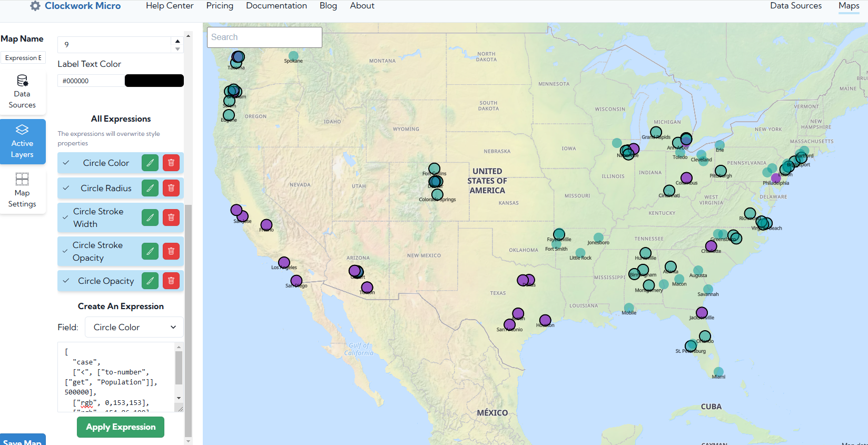Edit the Circle Color expression
Screen dimensions: 868x445
pyautogui.click(x=150, y=163)
